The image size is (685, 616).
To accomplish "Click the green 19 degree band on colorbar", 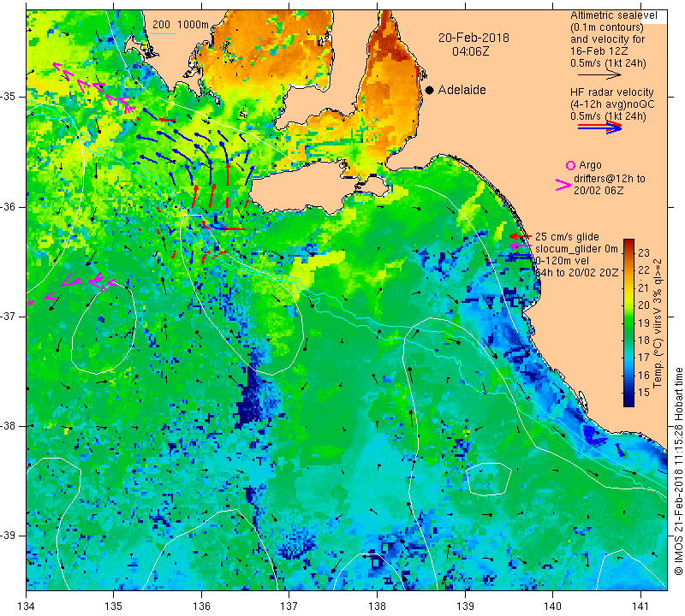I will 628,323.
